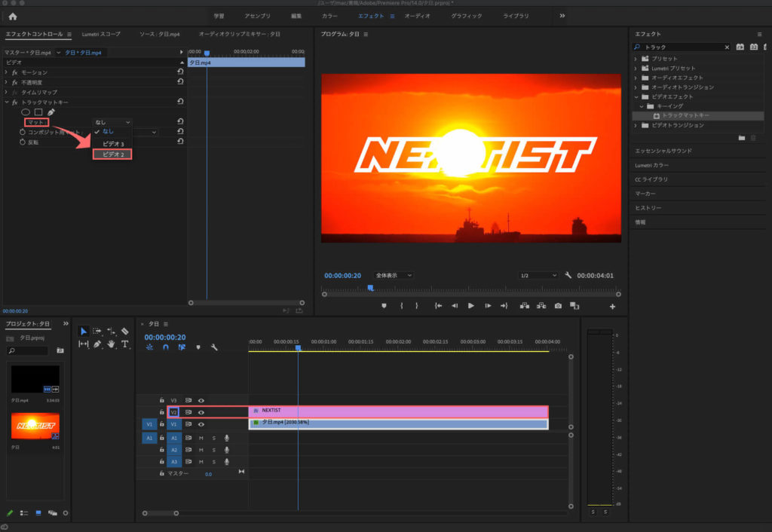This screenshot has width=772, height=532.
Task: Click new bin icon in Project panel
Action: pos(60,350)
